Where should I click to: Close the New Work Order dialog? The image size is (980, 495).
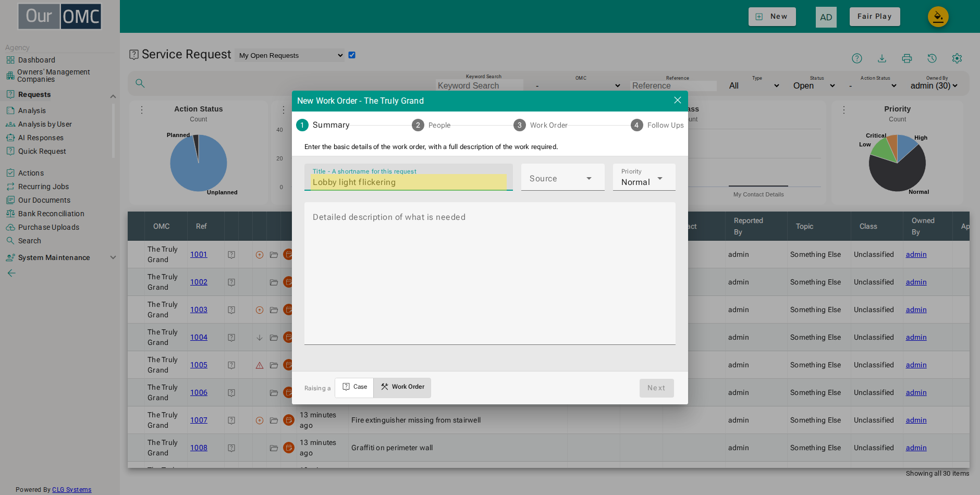pyautogui.click(x=678, y=100)
